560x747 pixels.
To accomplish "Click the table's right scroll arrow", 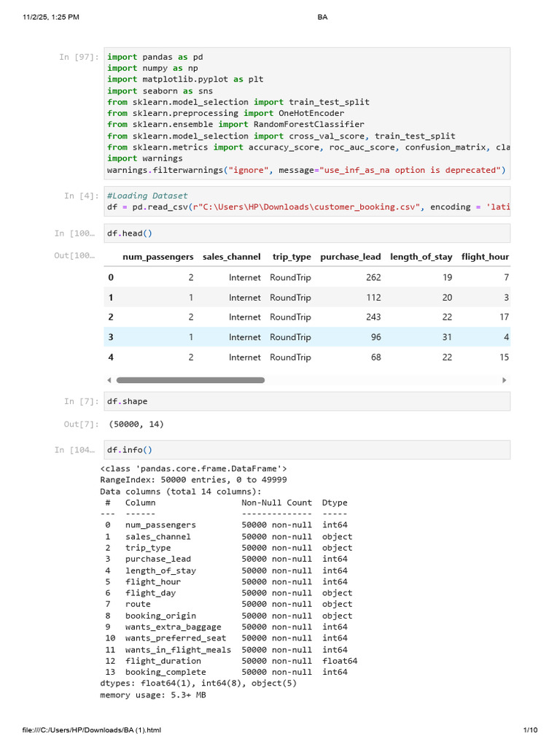I will [505, 380].
